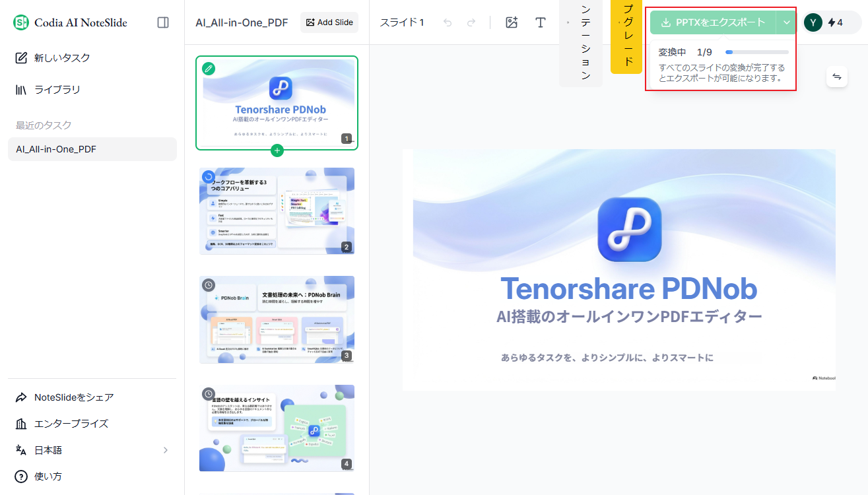This screenshot has width=868, height=495.
Task: Add a slide with the green plus button
Action: [x=277, y=150]
